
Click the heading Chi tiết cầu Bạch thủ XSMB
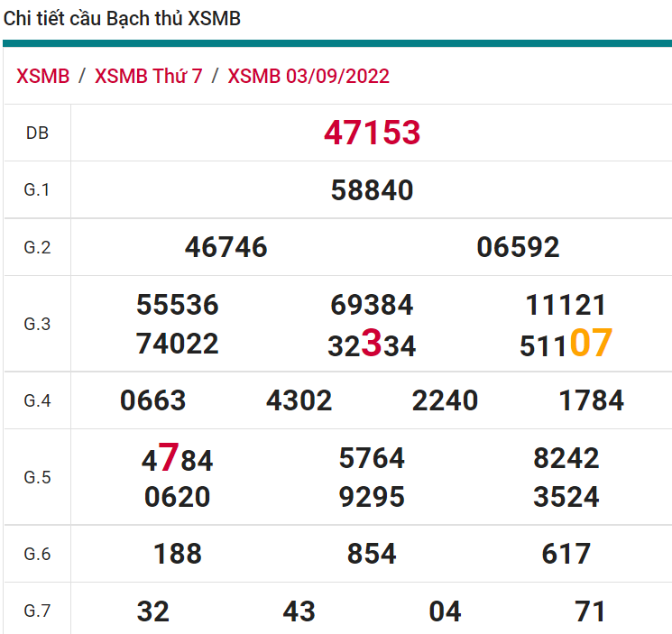pos(123,19)
